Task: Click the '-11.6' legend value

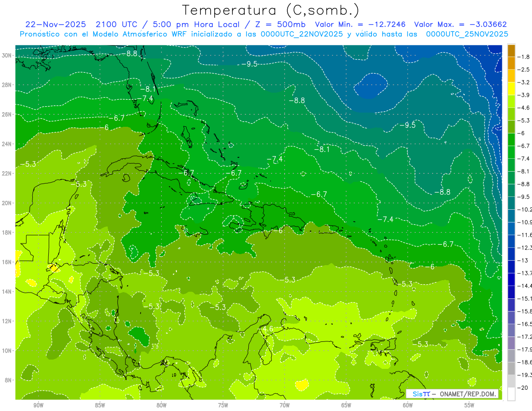Action: [524, 235]
